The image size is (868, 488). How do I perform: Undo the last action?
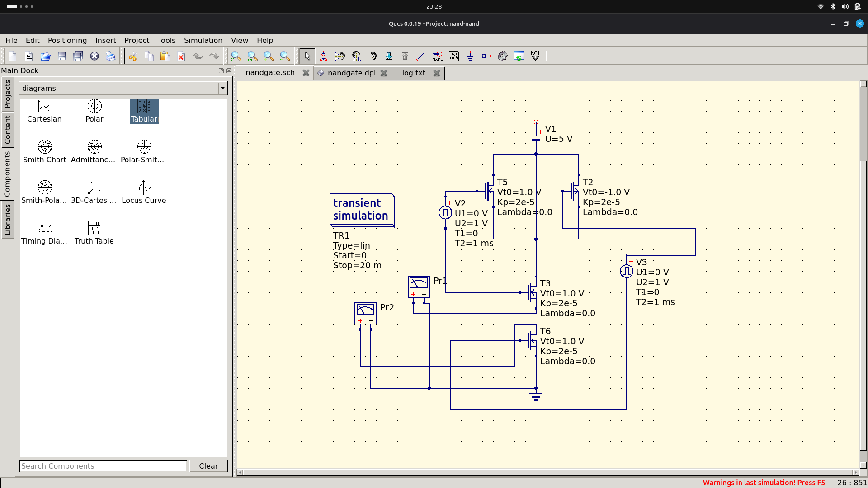pos(198,56)
